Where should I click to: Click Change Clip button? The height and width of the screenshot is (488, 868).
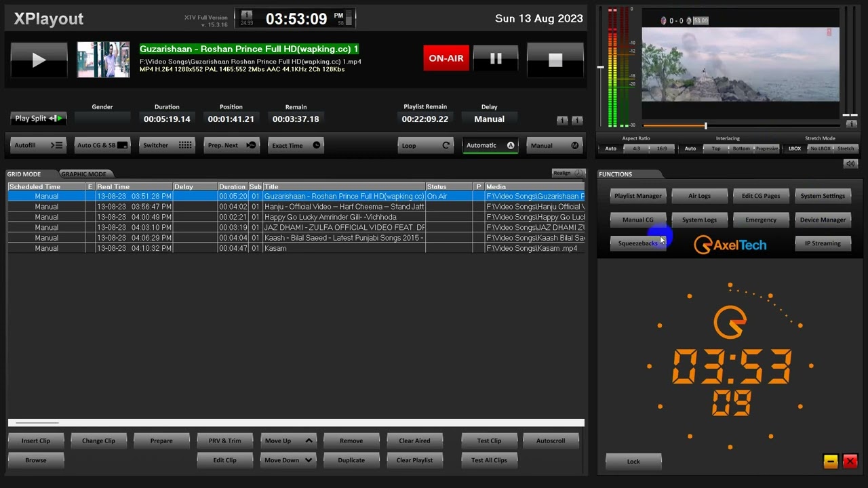(x=98, y=441)
